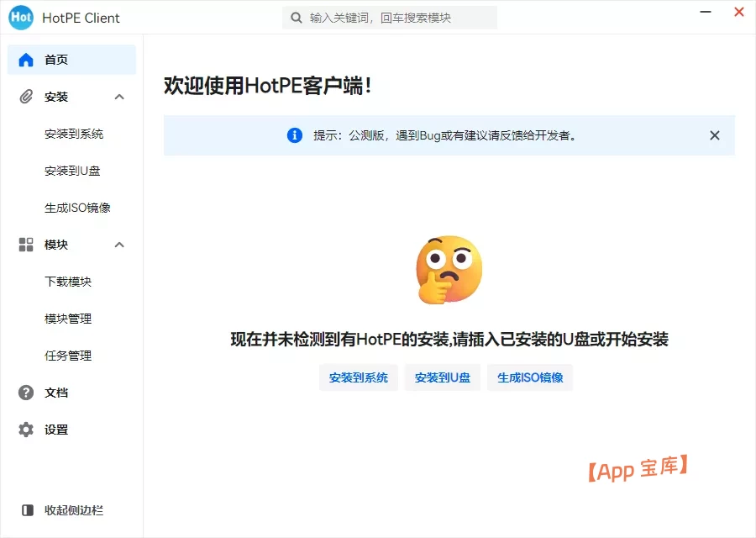The width and height of the screenshot is (756, 538).
Task: Open 安装到U盘 from the center buttons
Action: click(x=442, y=377)
